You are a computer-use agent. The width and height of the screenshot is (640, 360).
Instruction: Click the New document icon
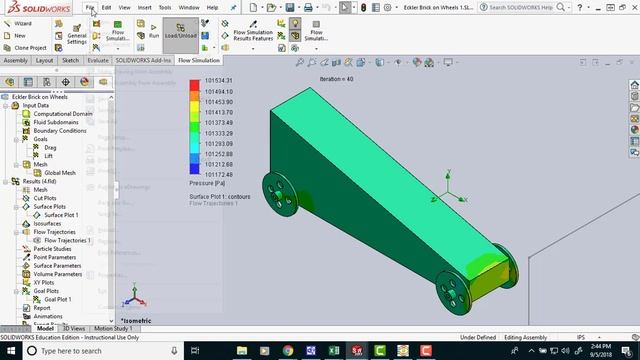click(x=253, y=7)
